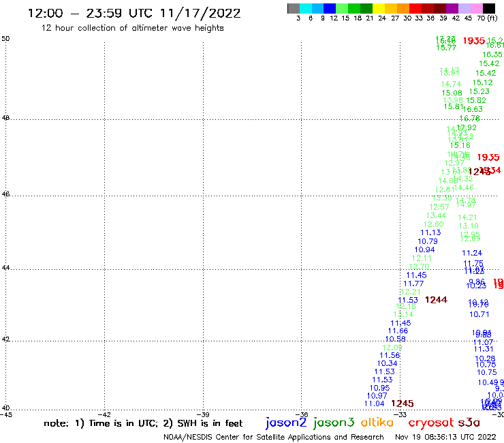This screenshot has height=443, width=504.
Task: Click the green 13.14 wave height value
Action: pos(403,314)
